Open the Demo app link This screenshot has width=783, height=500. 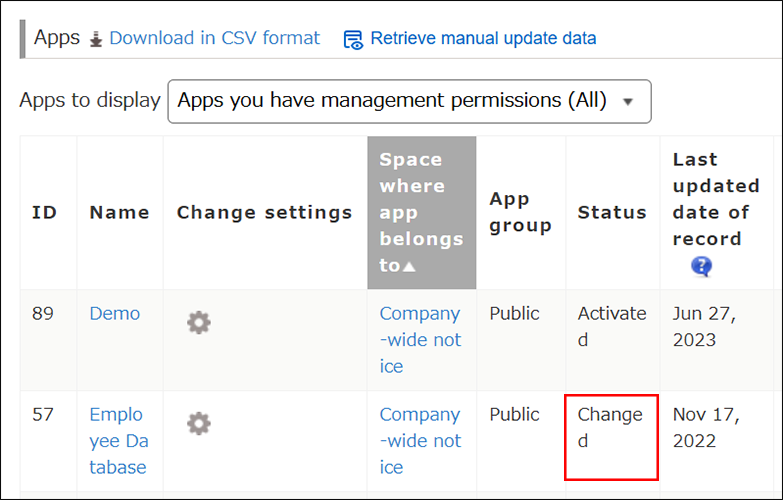coord(115,314)
